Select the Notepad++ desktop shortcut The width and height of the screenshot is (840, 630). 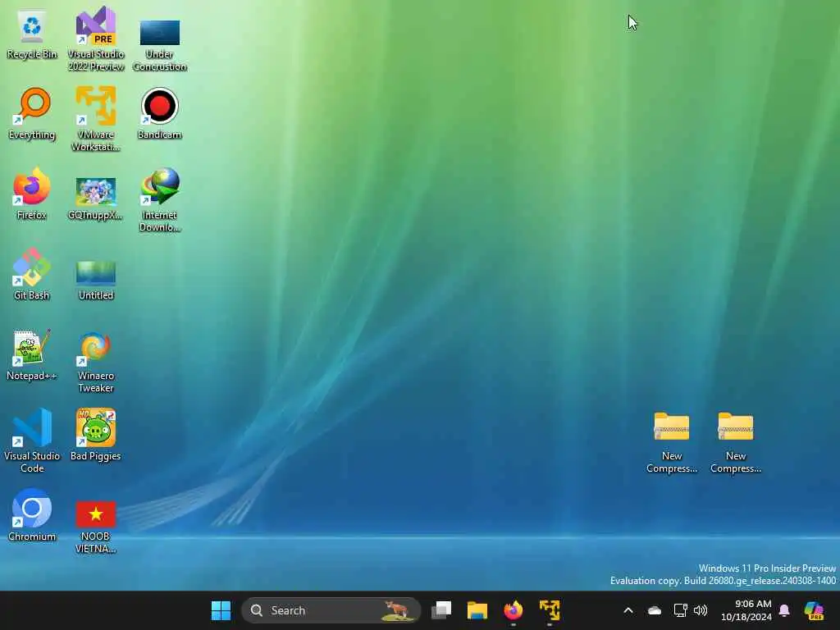(x=32, y=354)
